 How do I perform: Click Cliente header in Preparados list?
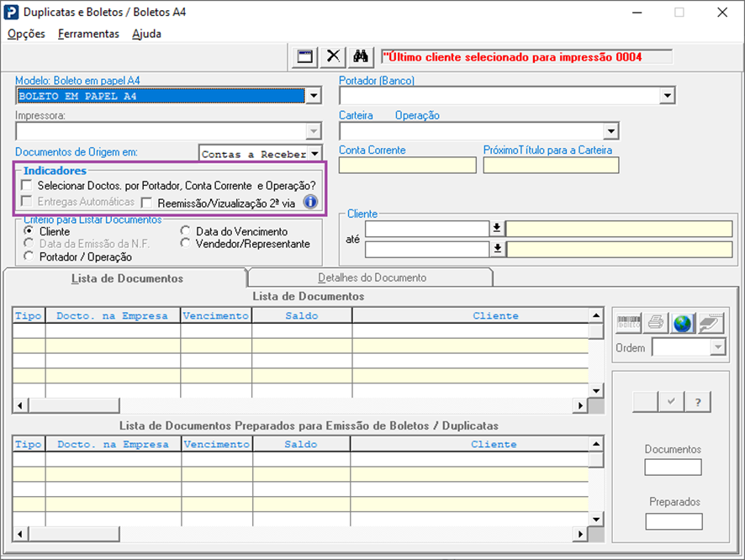click(x=494, y=444)
